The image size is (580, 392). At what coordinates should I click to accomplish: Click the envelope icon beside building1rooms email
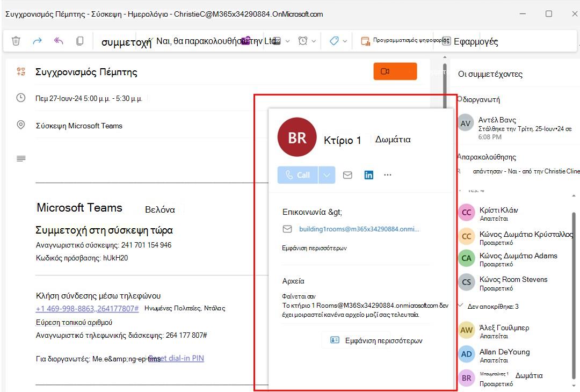point(287,229)
